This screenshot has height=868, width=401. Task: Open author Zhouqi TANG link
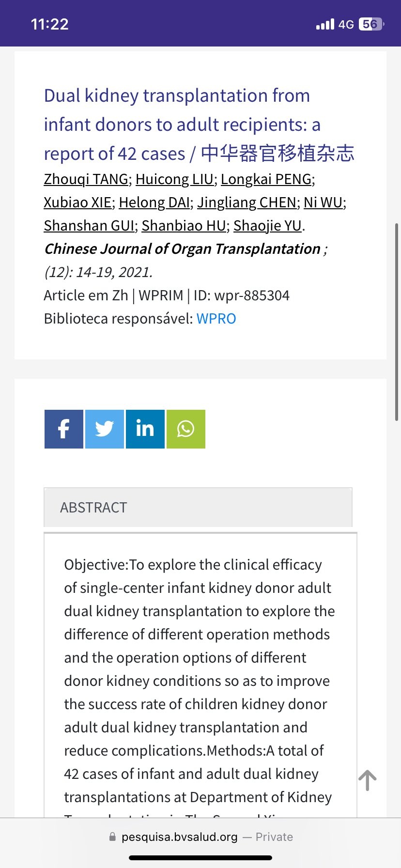pos(86,179)
